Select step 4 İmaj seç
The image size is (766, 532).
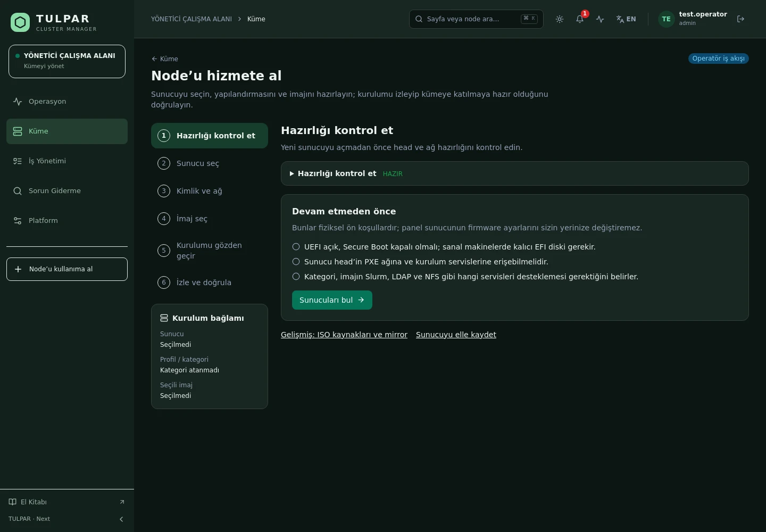(x=210, y=219)
